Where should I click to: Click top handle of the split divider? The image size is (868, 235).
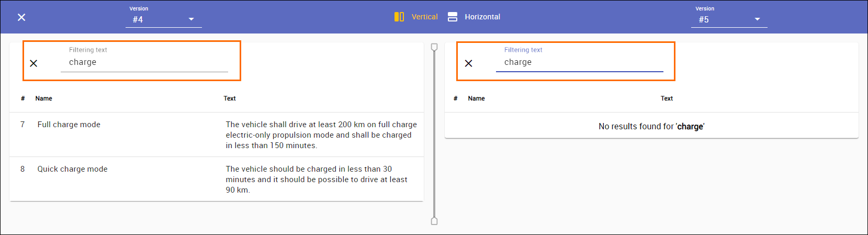click(434, 48)
